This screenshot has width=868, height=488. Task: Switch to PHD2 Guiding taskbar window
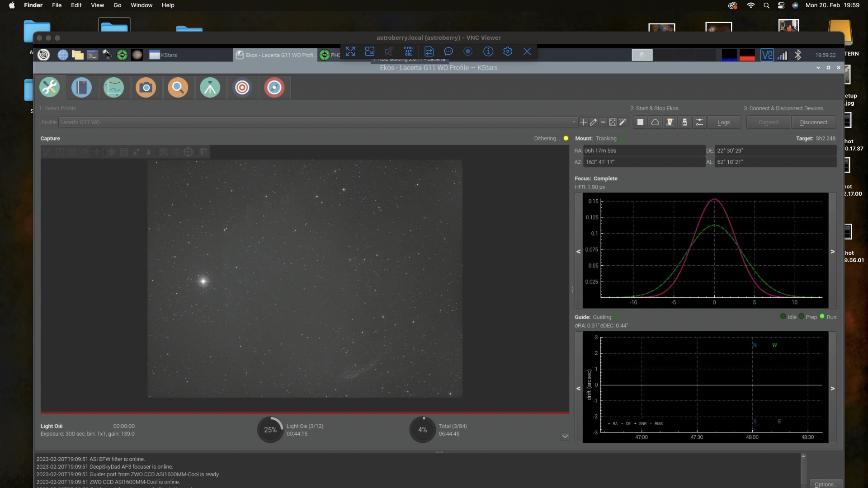[x=330, y=55]
